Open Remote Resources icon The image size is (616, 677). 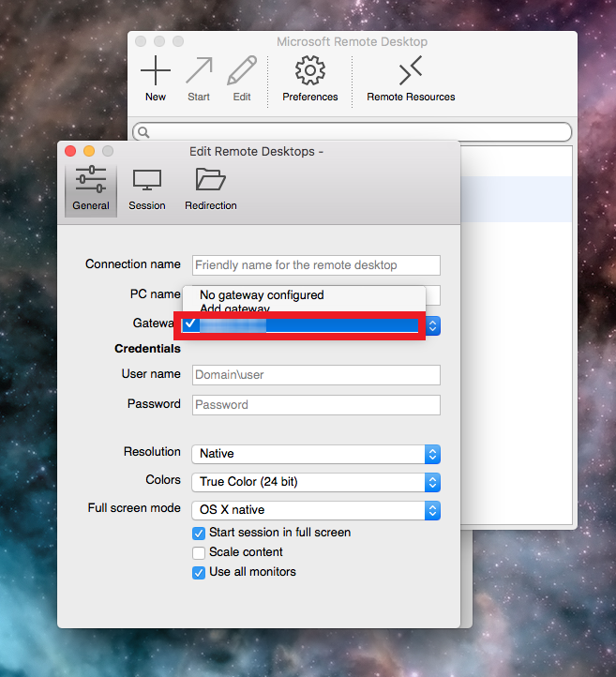[x=411, y=70]
